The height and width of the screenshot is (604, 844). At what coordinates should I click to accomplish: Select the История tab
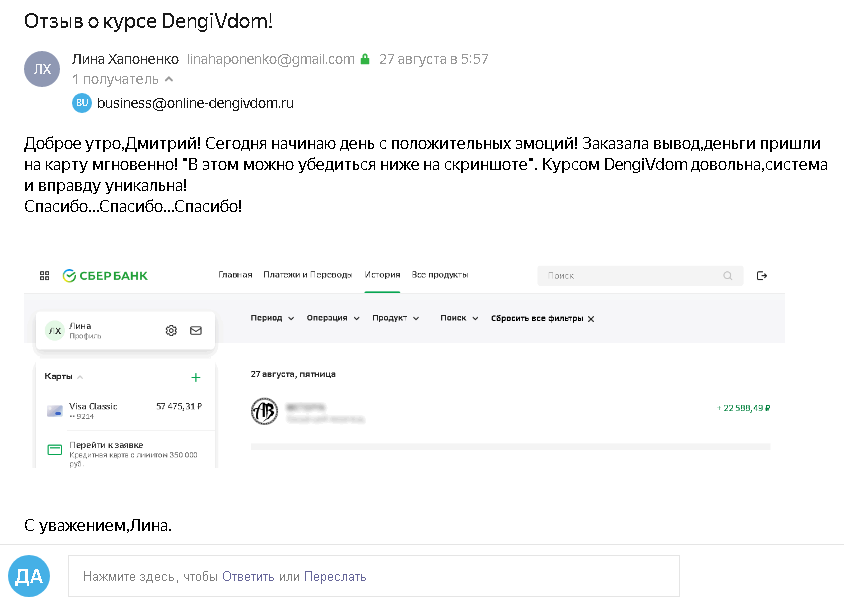pyautogui.click(x=382, y=275)
